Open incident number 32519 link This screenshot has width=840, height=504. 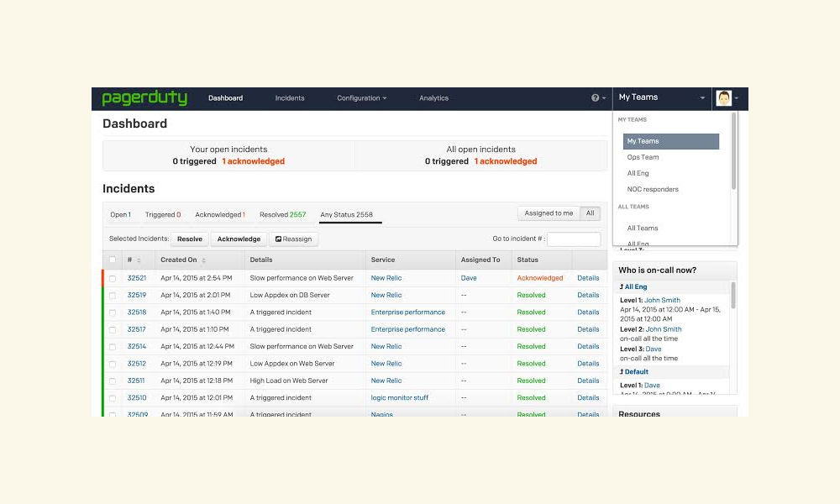(137, 295)
